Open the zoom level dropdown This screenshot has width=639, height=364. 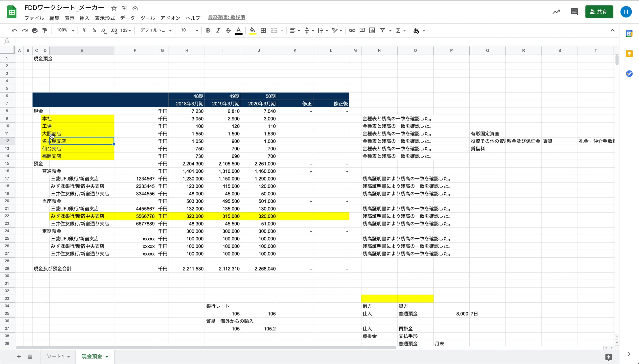64,30
